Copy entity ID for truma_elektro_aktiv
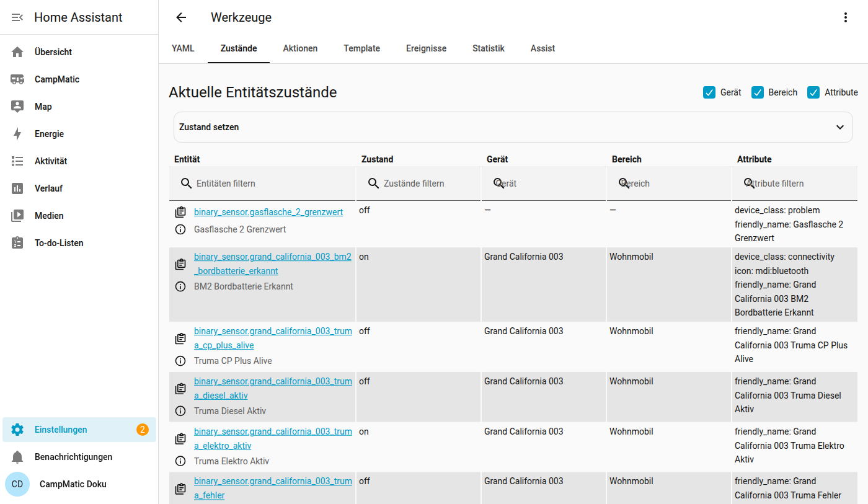This screenshot has height=504, width=868. 180,439
